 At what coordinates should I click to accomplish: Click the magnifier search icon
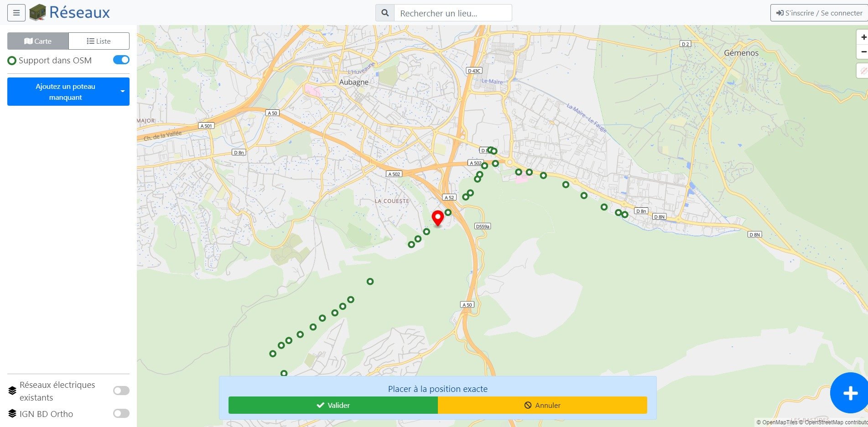coord(384,13)
